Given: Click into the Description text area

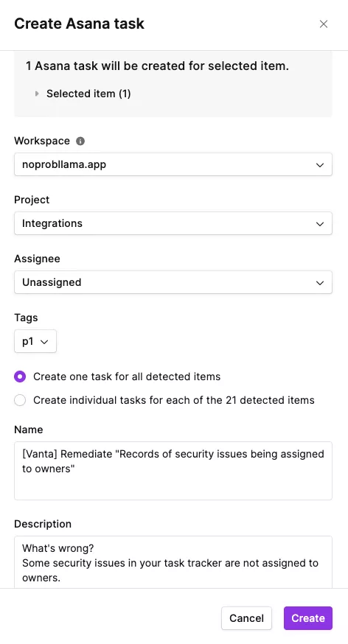Looking at the screenshot, I should pyautogui.click(x=173, y=562).
